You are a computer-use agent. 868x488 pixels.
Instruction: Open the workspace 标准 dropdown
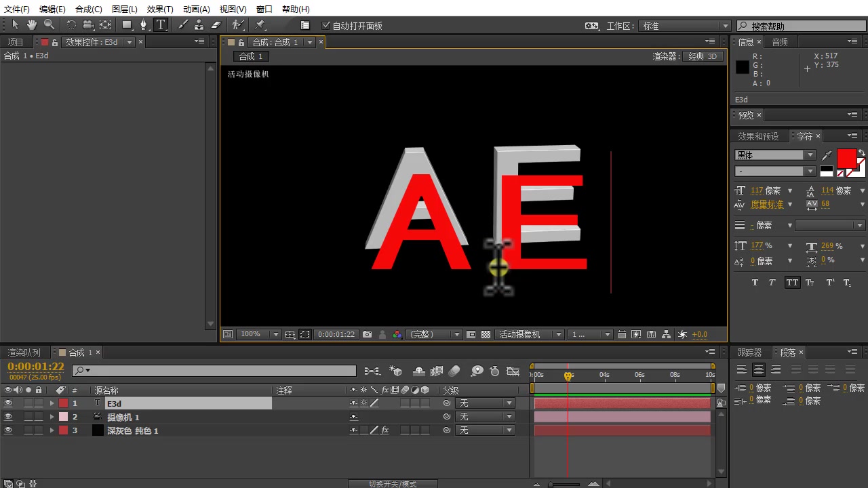(684, 26)
